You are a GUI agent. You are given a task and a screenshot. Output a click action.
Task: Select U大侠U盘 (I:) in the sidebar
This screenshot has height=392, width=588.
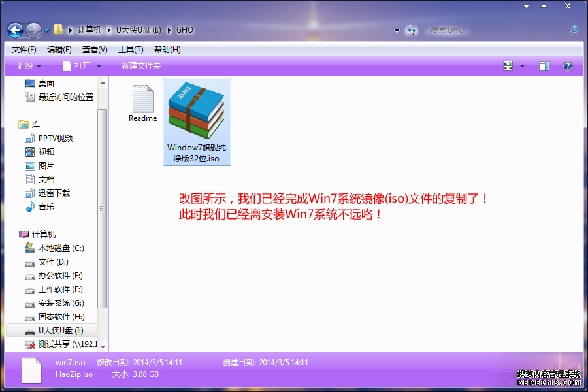[x=60, y=331]
